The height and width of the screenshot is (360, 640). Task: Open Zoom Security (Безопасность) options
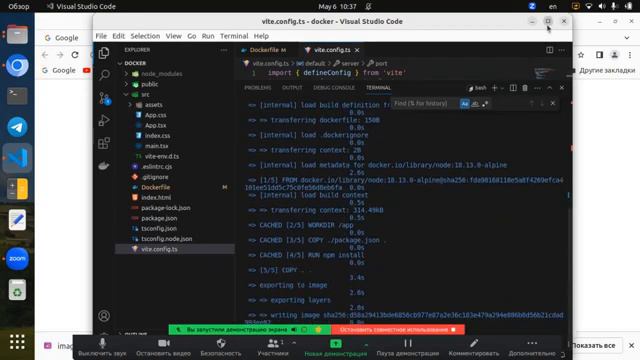click(221, 347)
